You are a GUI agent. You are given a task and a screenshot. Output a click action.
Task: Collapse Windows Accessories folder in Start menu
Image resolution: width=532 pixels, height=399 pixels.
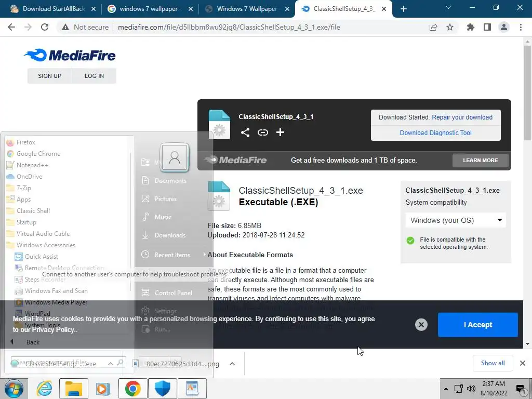(46, 245)
